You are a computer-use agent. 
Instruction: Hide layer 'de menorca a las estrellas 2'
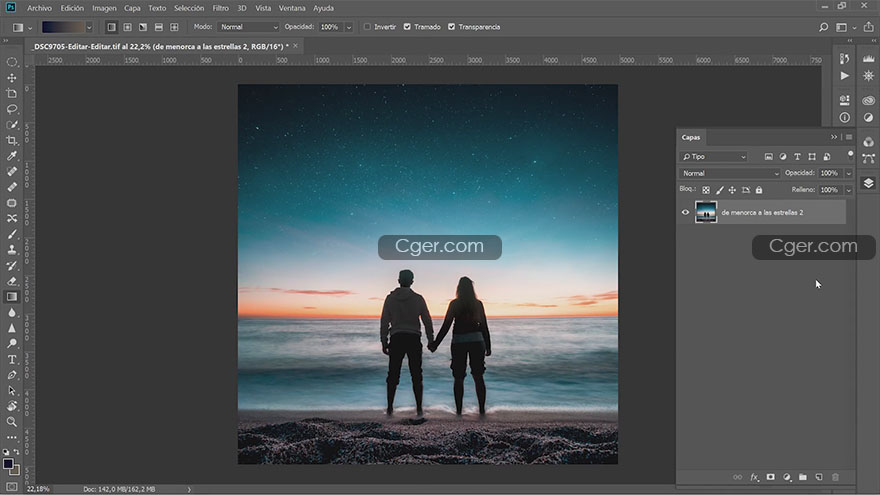pos(685,213)
